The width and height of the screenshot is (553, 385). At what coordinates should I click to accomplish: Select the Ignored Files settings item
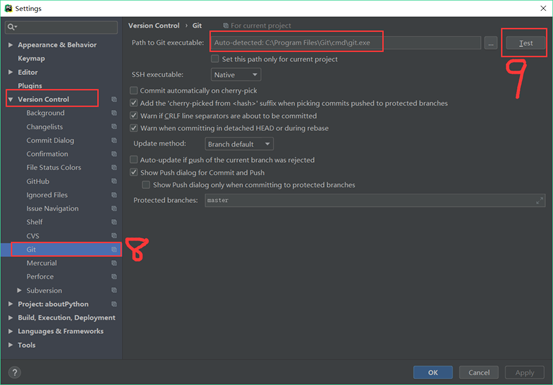tap(47, 195)
